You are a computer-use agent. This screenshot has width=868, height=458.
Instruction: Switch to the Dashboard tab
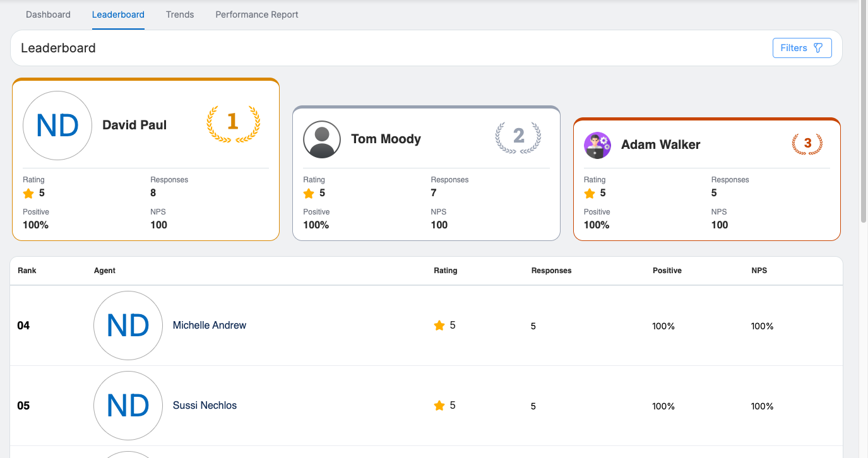pyautogui.click(x=48, y=15)
